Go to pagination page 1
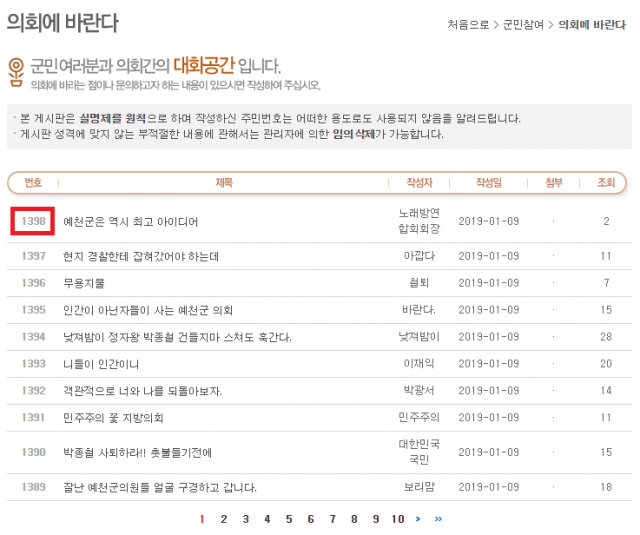This screenshot has height=535, width=640. pyautogui.click(x=202, y=519)
